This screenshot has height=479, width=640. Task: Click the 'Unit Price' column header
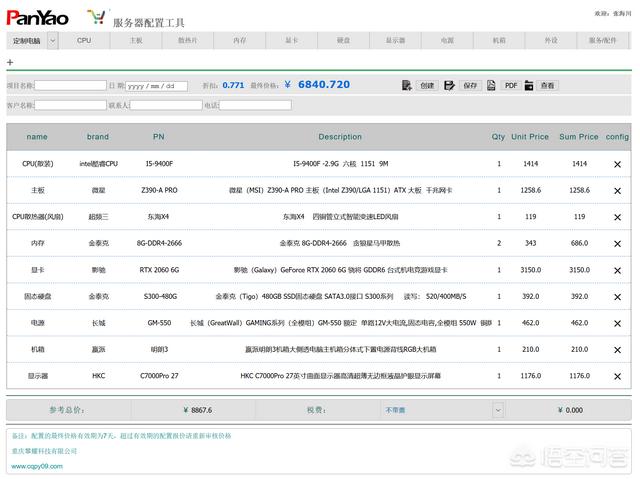530,137
